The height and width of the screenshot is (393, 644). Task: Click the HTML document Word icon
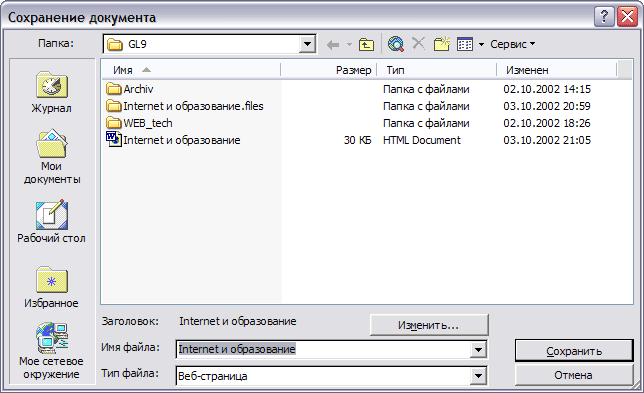pos(114,140)
